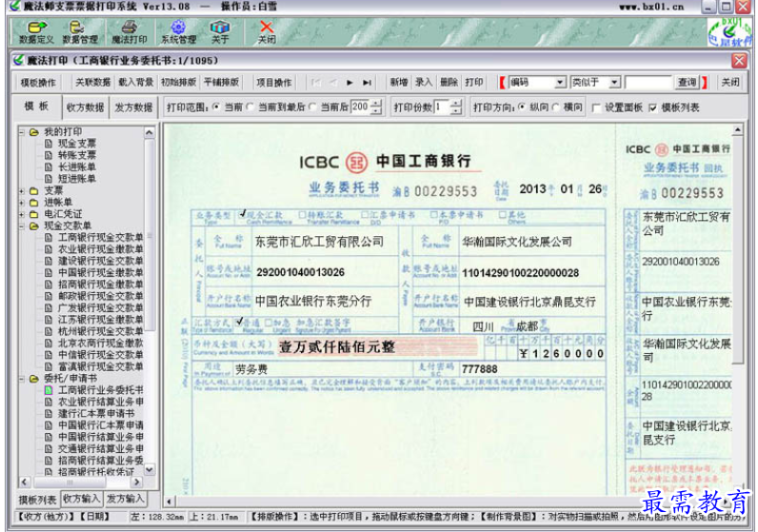Select the 短进账单 template icon

pos(49,178)
